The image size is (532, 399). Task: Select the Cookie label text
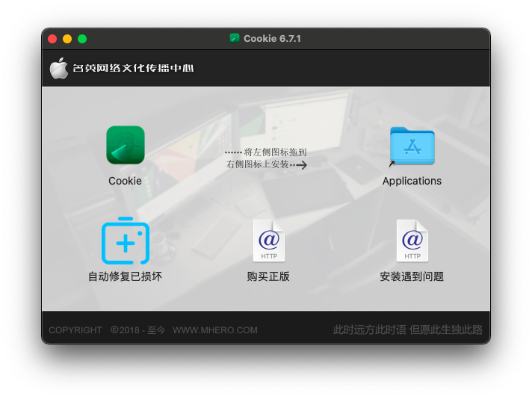[x=125, y=181]
